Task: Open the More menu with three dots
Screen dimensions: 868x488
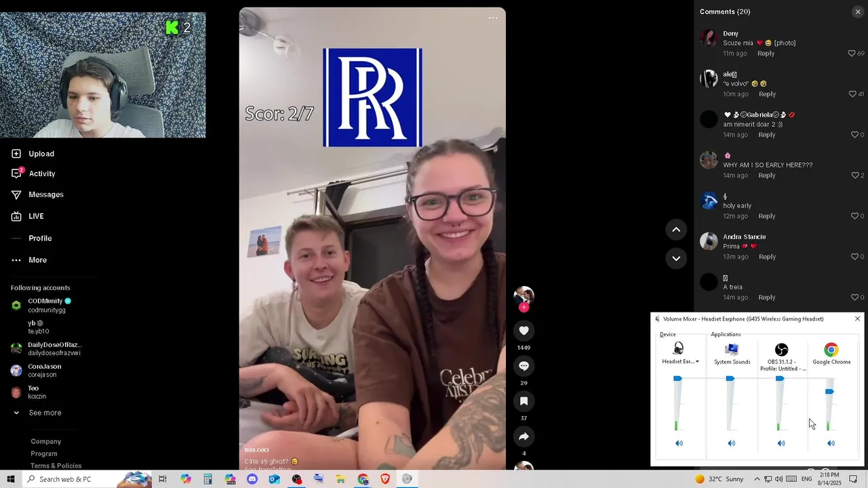Action: 29,260
